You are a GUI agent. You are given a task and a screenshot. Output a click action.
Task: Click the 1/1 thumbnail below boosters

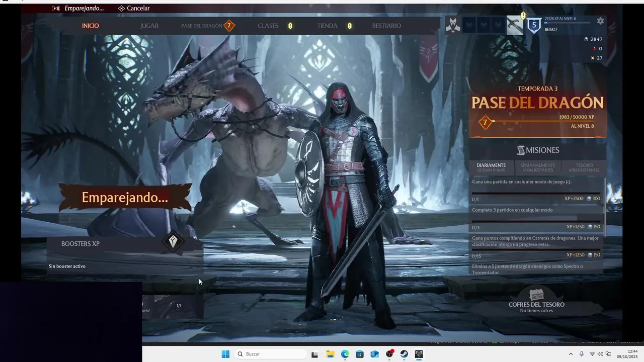tap(173, 306)
